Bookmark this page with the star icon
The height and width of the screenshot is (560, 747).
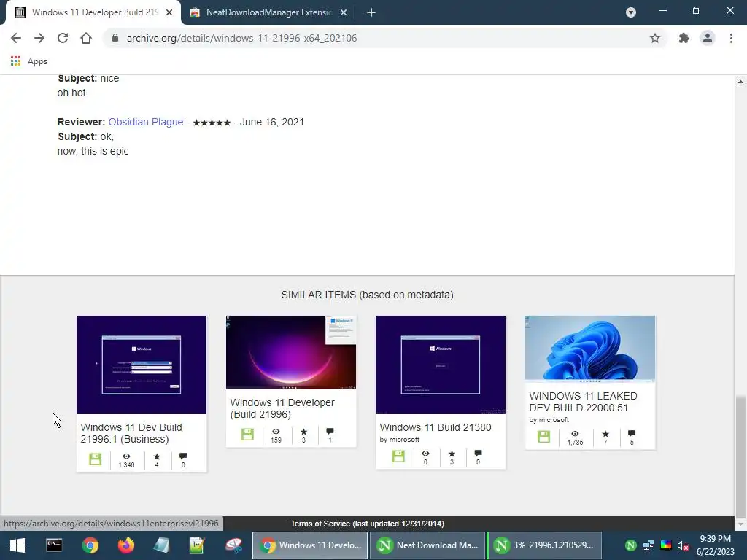click(x=655, y=38)
